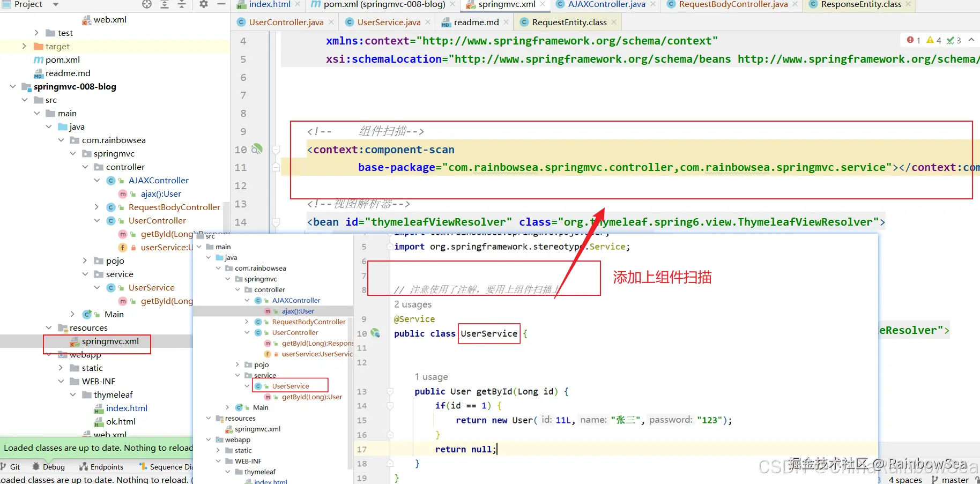
Task: Click the locate opened file crosshair icon
Action: pyautogui.click(x=147, y=4)
